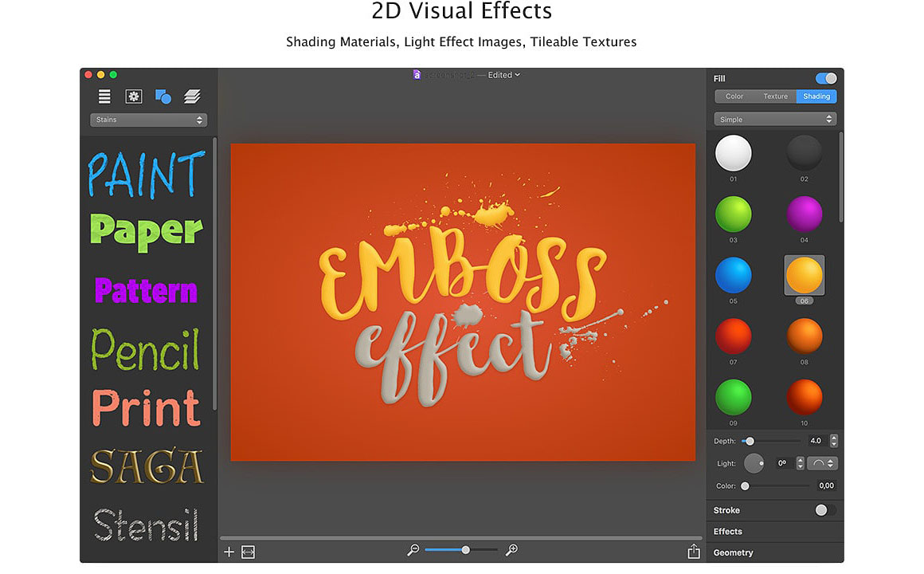Viewport: 924px width, 574px height.
Task: Click the share export icon
Action: pyautogui.click(x=694, y=551)
